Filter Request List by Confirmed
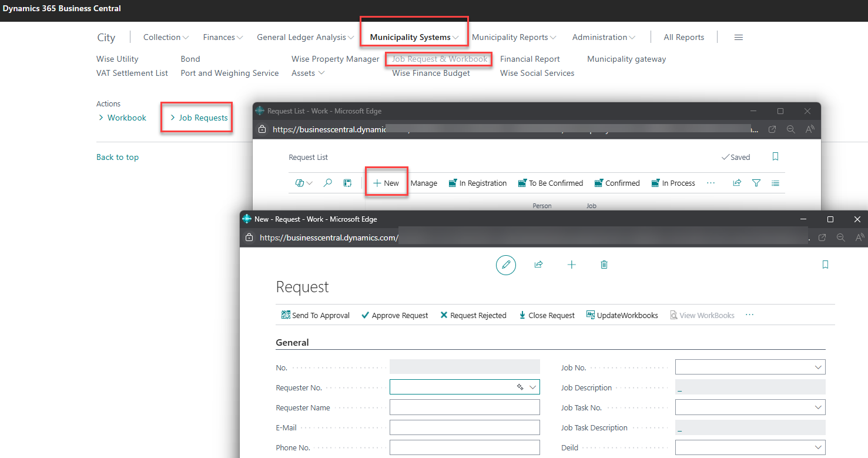 [617, 183]
